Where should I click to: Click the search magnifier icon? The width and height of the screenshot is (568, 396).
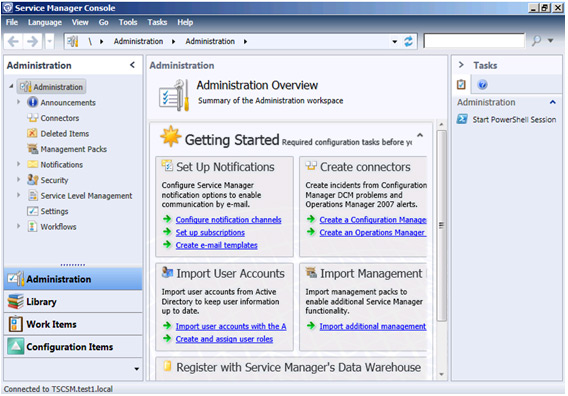coord(536,41)
